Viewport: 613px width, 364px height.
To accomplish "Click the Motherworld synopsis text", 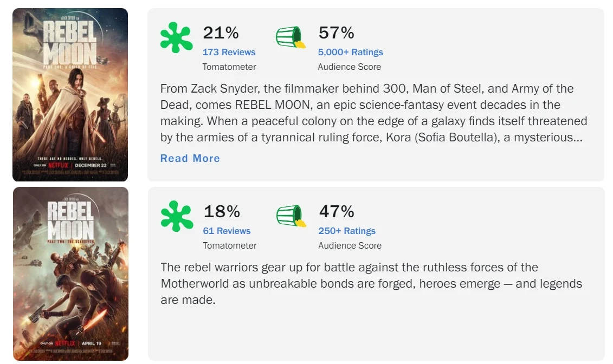I will 371,283.
